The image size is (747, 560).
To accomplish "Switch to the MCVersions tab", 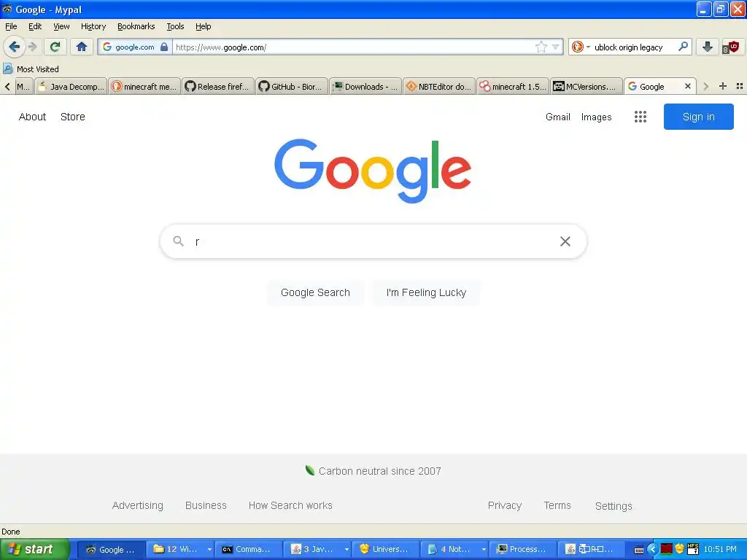I will 587,86.
